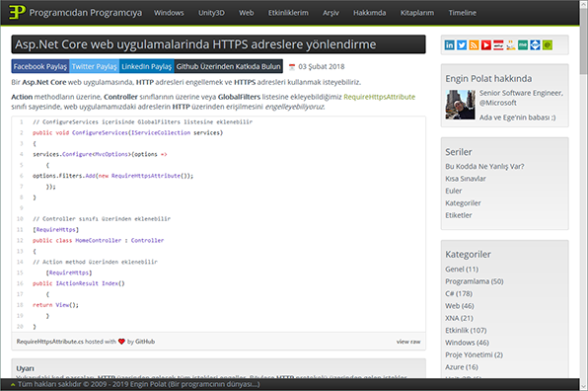The width and height of the screenshot is (588, 391).
Task: Open the Twitter bird icon
Action: [462, 45]
